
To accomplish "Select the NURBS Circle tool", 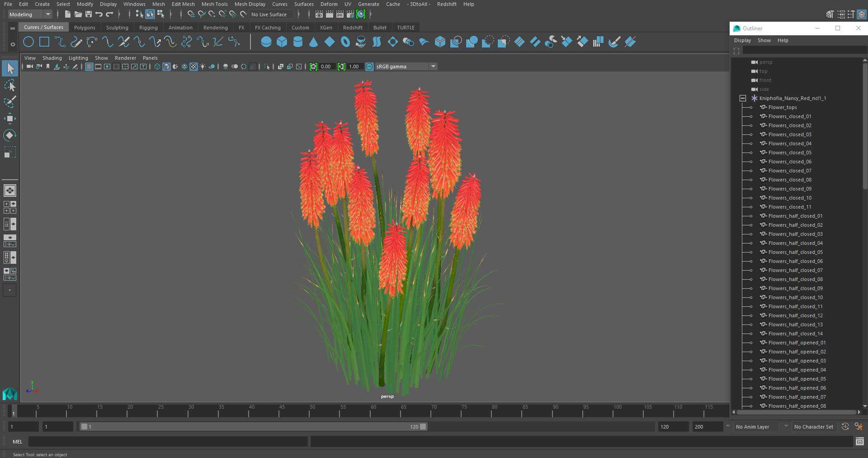I will pos(28,42).
